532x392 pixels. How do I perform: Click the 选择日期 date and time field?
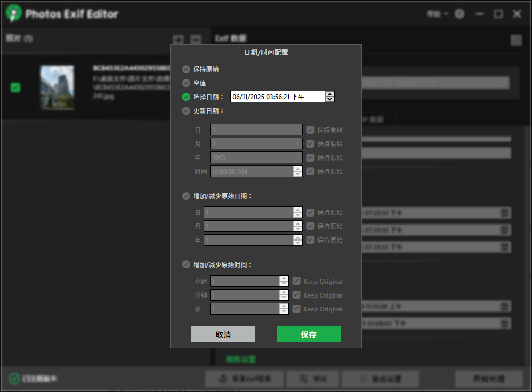(277, 97)
